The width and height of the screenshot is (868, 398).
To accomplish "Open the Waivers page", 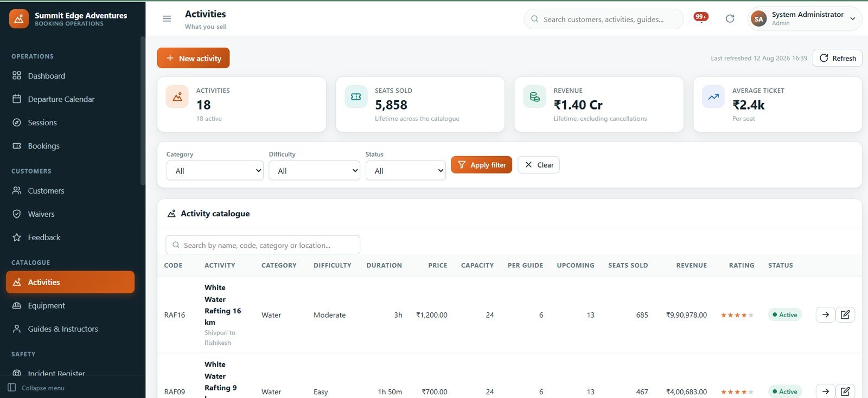I will pos(70,214).
